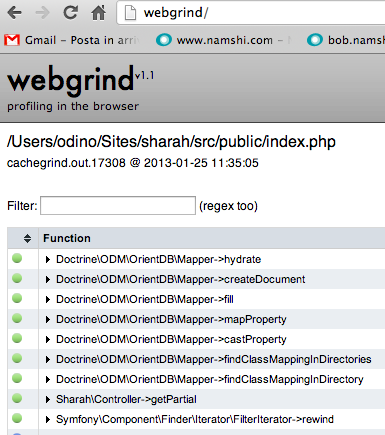385x435 pixels.
Task: Expand the Mapper->createDocument row
Action: (x=47, y=279)
